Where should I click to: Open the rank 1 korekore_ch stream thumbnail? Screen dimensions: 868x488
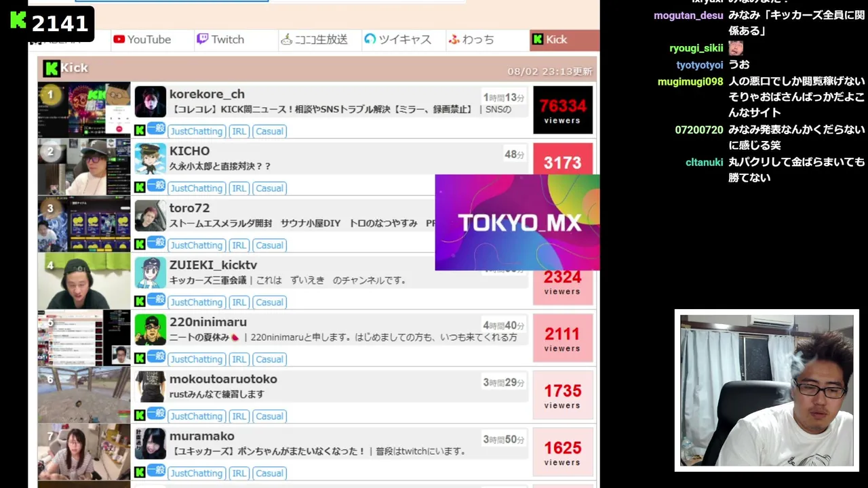click(84, 110)
